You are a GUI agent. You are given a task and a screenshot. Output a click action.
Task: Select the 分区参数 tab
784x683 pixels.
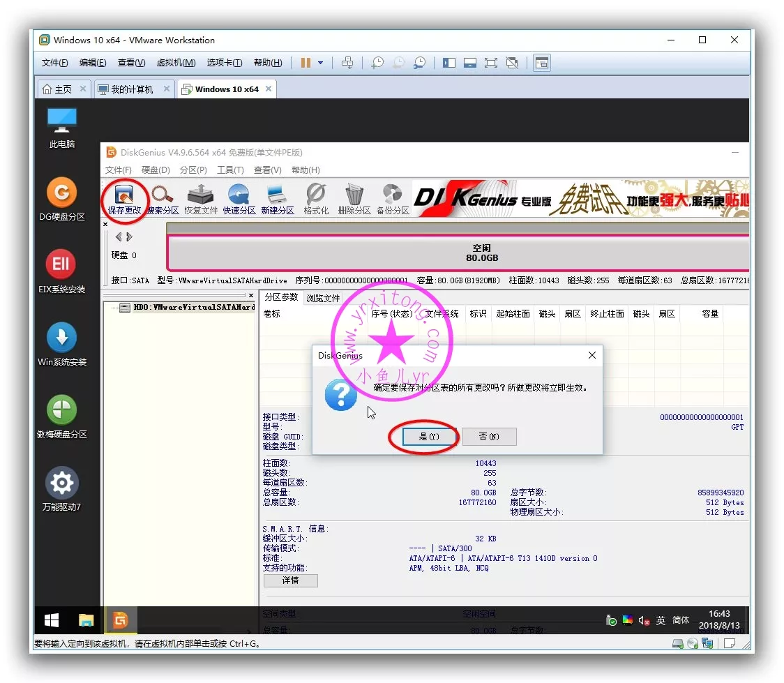coord(281,297)
